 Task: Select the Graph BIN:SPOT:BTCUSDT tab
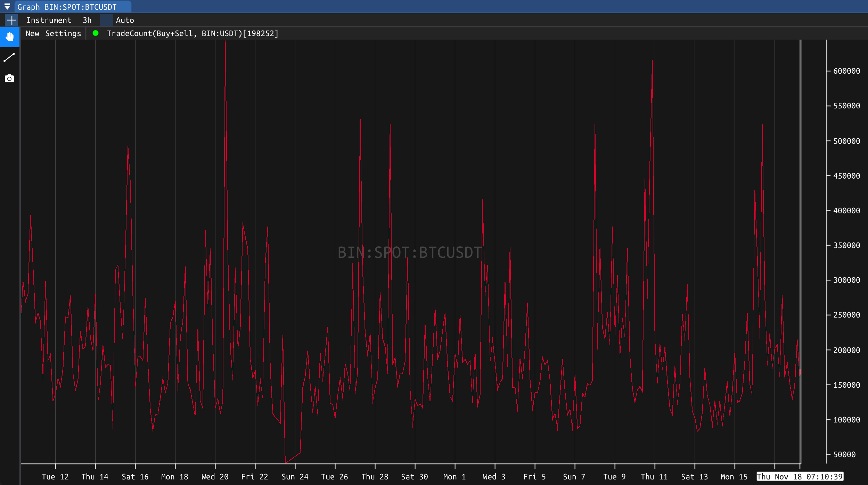pyautogui.click(x=73, y=7)
